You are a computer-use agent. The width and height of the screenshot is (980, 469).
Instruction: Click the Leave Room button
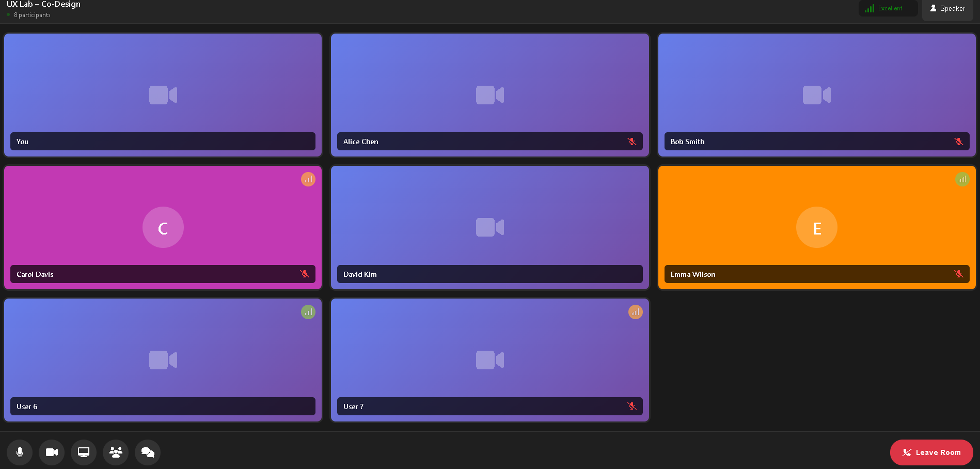931,452
